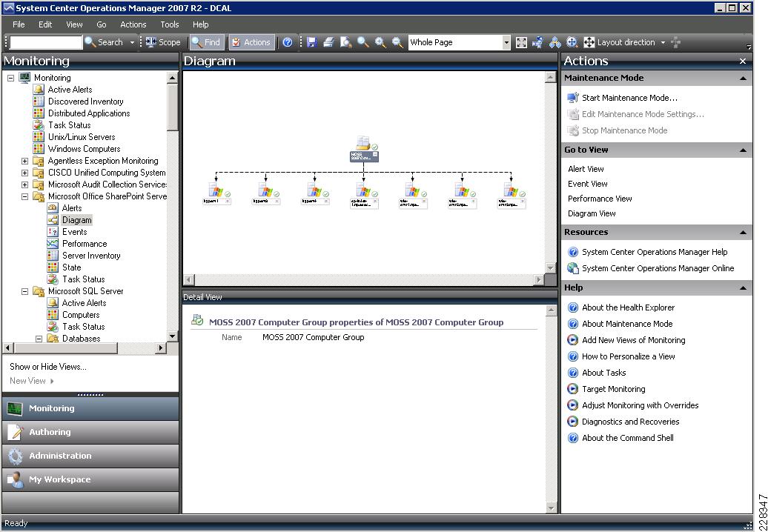Open Adjust Monitoring with Overrides link
This screenshot has width=768, height=532.
click(x=640, y=405)
